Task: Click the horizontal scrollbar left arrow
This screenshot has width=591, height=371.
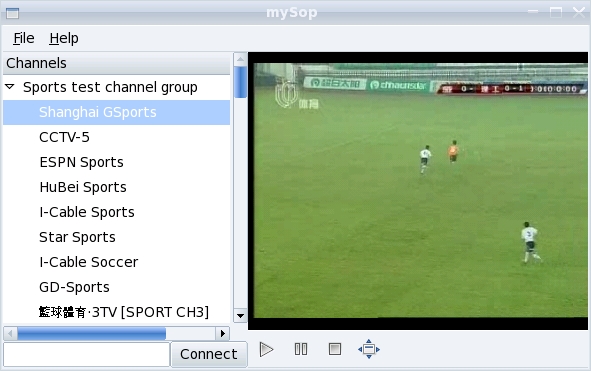Action: [x=10, y=333]
